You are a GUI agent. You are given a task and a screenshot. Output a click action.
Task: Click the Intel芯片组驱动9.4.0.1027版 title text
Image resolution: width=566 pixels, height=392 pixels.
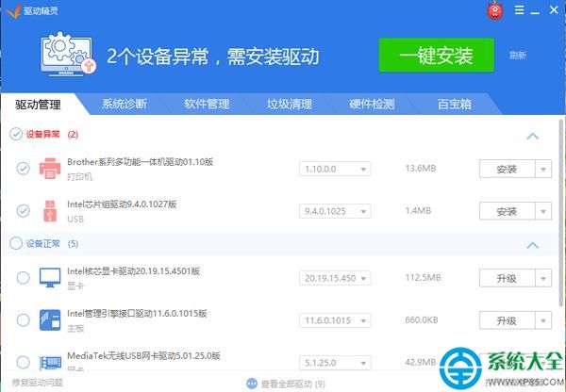[122, 204]
